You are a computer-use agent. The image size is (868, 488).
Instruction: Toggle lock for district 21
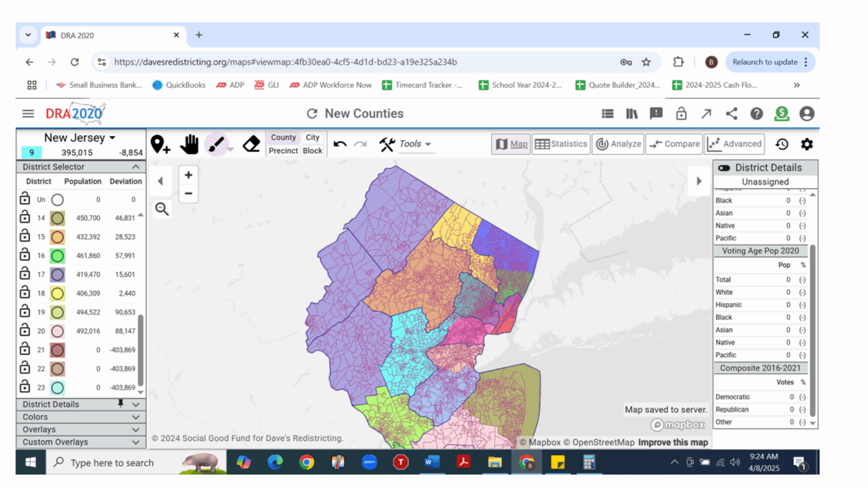[x=25, y=349]
